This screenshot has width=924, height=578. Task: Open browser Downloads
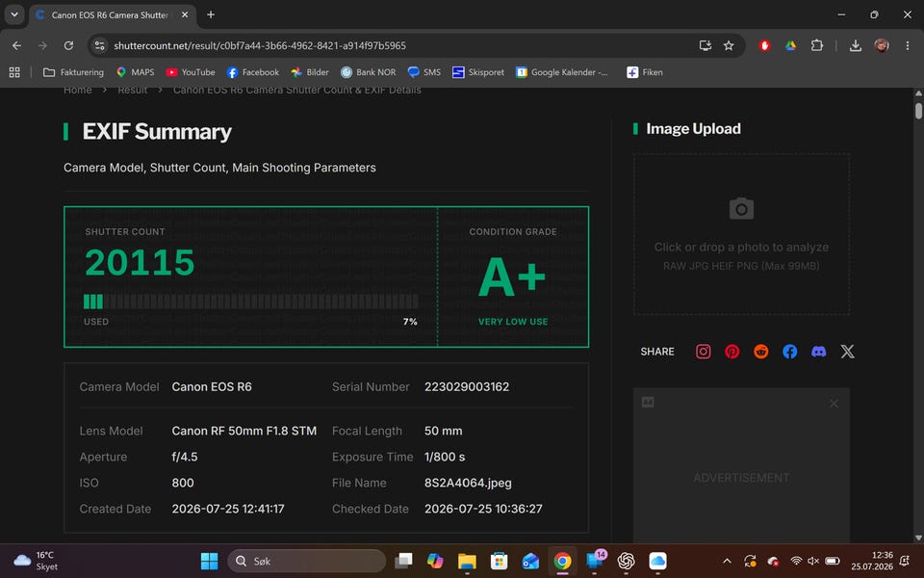[855, 45]
